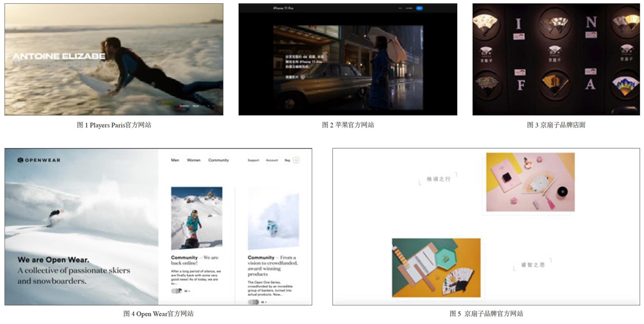
Task: Click avatars beside '56 +' count
Action: (176, 291)
